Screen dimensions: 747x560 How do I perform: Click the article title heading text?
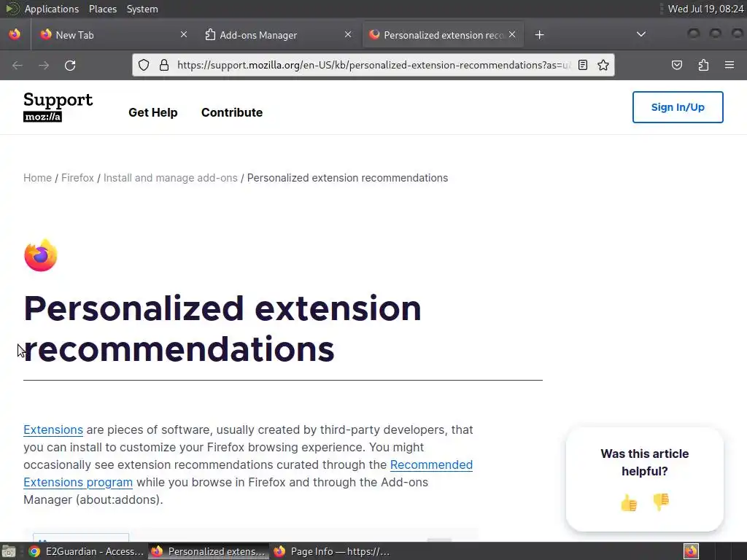222,329
